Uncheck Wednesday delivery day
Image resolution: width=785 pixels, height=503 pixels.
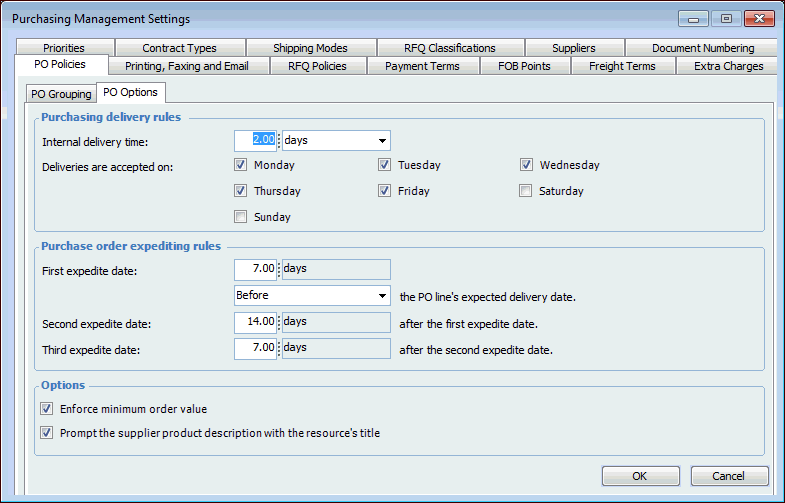pos(526,165)
